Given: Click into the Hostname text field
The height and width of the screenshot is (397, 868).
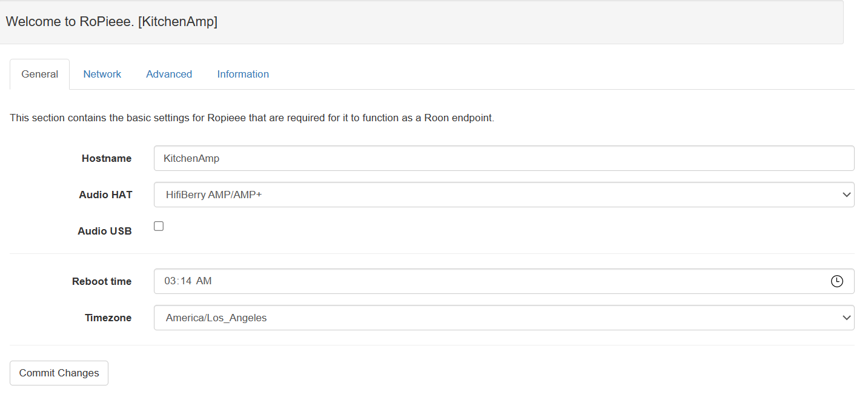Looking at the screenshot, I should 503,158.
